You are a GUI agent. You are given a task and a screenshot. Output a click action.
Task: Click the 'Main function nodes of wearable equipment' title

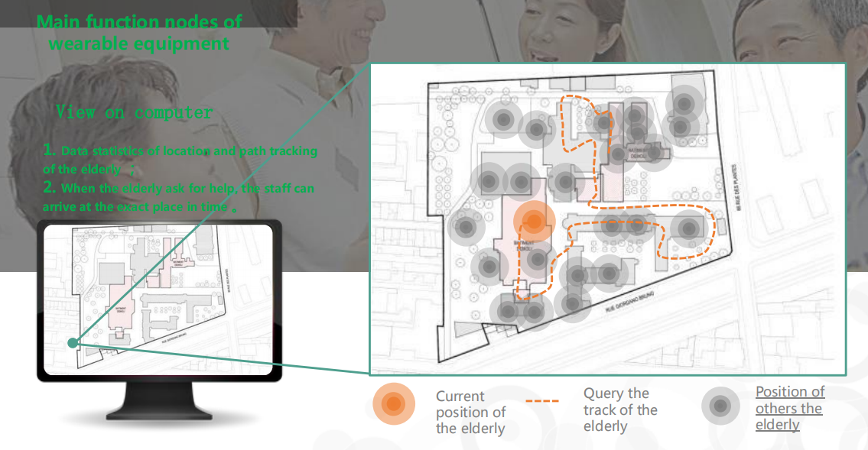(139, 32)
